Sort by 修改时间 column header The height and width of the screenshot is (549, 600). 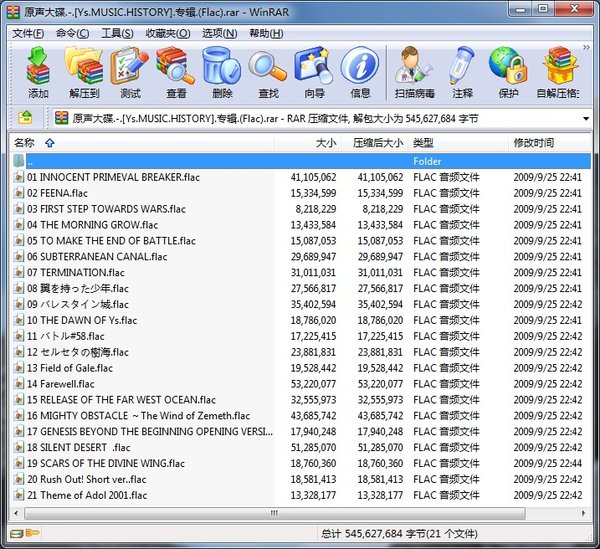pyautogui.click(x=549, y=143)
